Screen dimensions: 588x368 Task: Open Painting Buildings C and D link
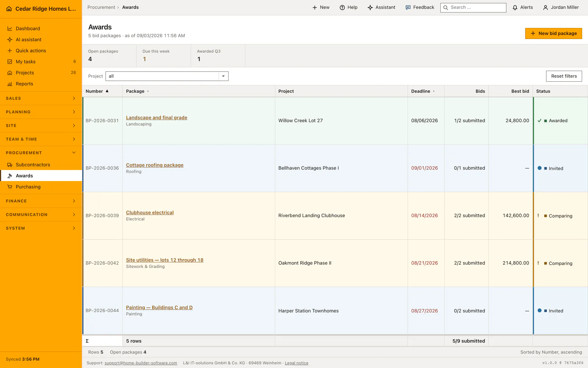coord(159,308)
